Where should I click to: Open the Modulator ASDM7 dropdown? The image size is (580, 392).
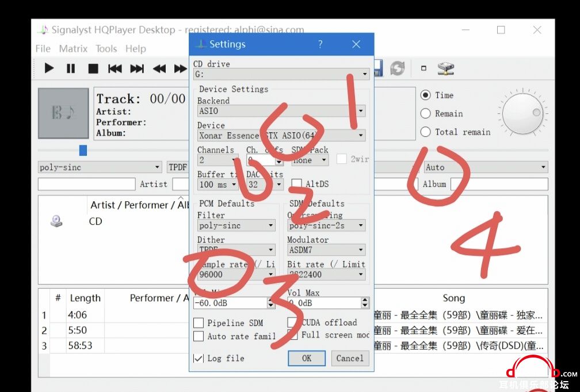coord(327,250)
